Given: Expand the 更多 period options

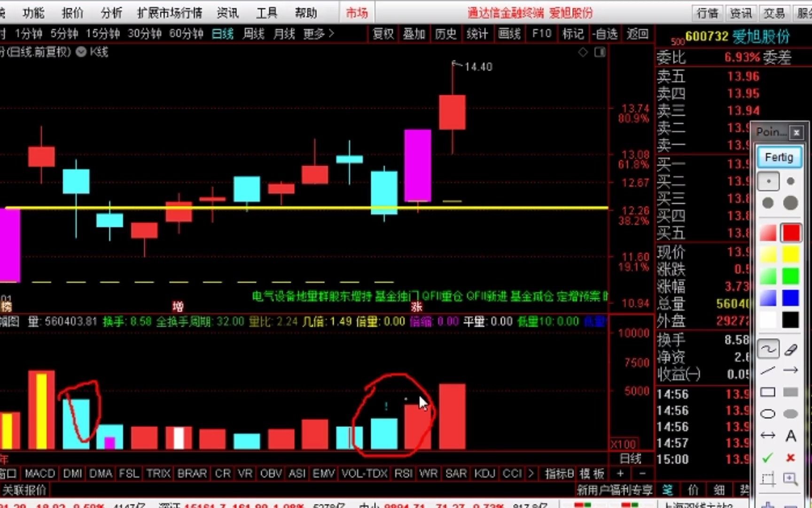Looking at the screenshot, I should pyautogui.click(x=319, y=34).
